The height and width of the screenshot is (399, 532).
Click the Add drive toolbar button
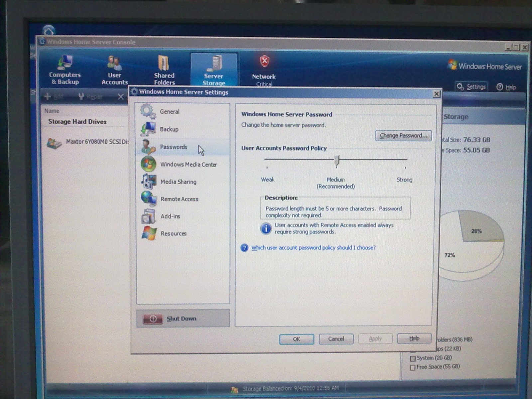(x=53, y=96)
